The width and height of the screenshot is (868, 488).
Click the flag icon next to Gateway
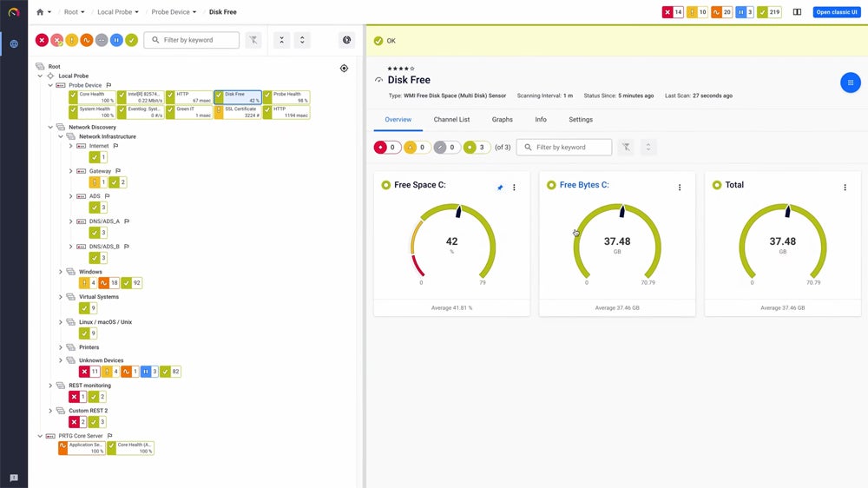tap(118, 171)
